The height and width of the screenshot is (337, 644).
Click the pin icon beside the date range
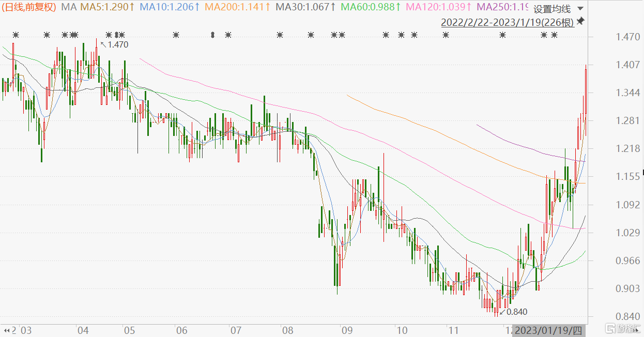point(580,21)
